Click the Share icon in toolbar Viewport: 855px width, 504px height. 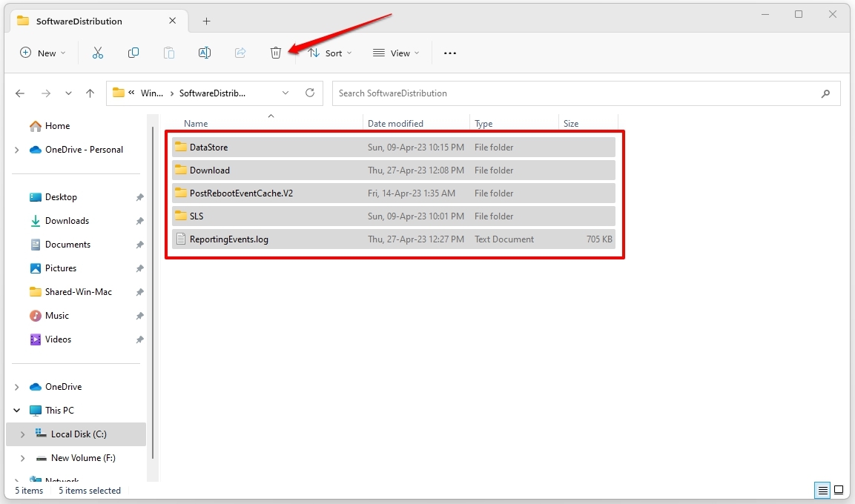tap(240, 53)
